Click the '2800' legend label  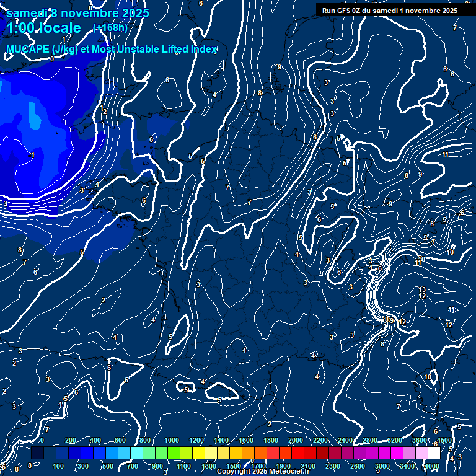coord(370,440)
